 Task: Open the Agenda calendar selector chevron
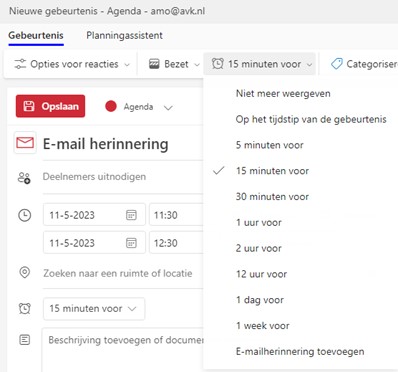(x=168, y=108)
